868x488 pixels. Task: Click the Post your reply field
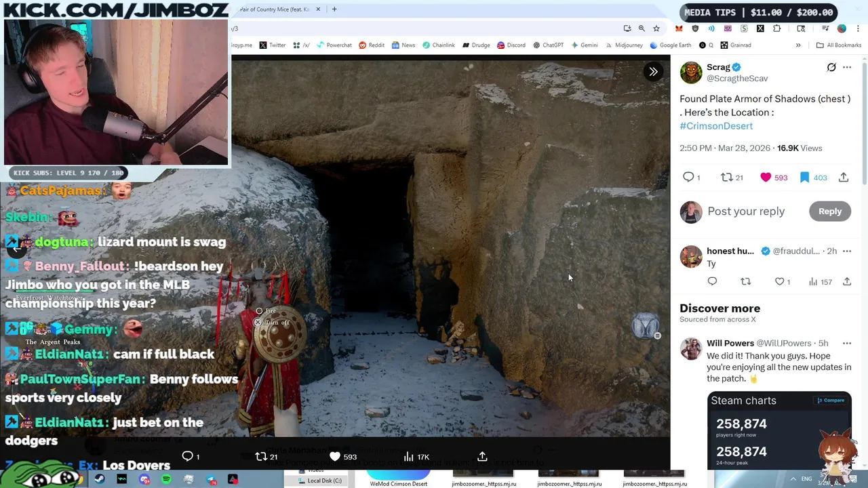click(x=746, y=211)
